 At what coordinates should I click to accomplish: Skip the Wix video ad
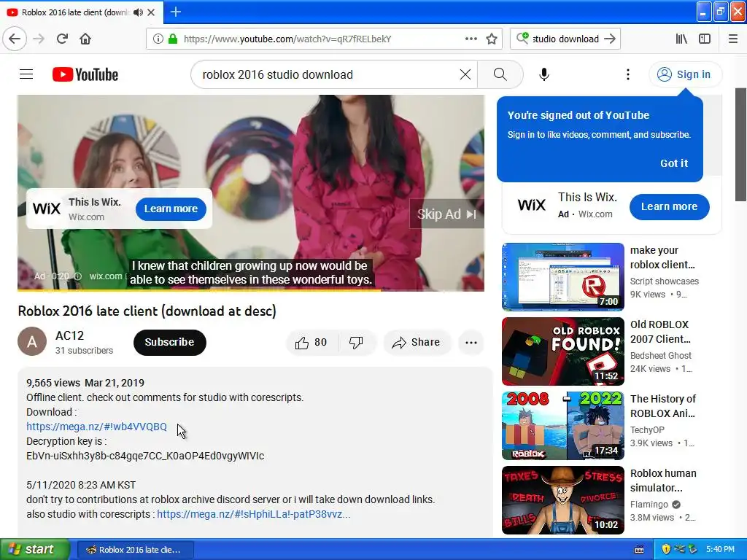[446, 214]
